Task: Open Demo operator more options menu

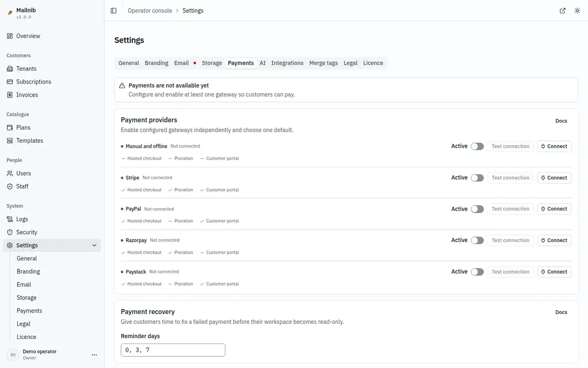Action: click(95, 355)
